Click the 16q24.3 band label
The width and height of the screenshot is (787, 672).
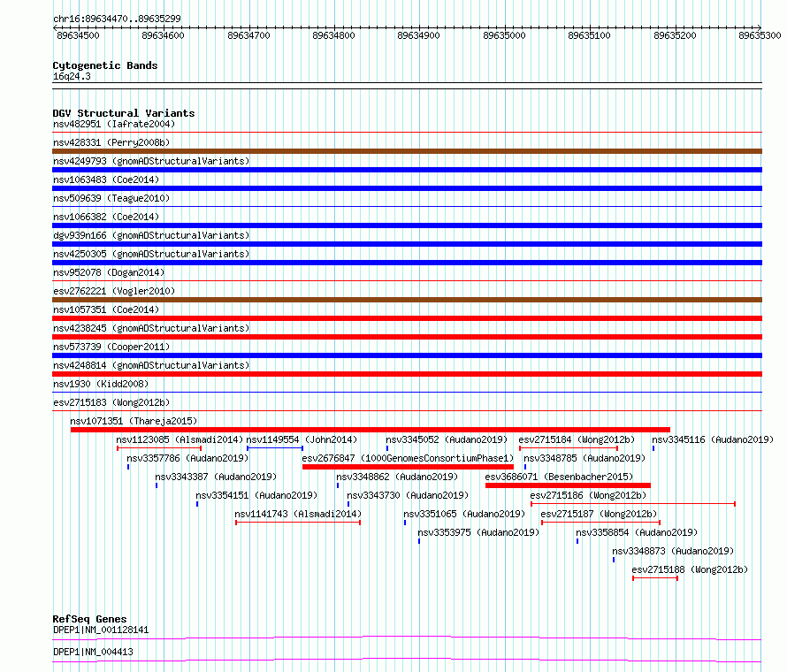[x=72, y=76]
